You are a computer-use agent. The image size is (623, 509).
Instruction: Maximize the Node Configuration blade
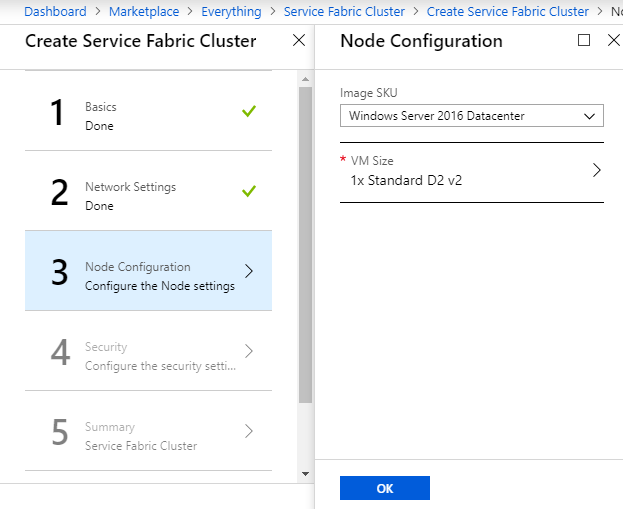(585, 41)
